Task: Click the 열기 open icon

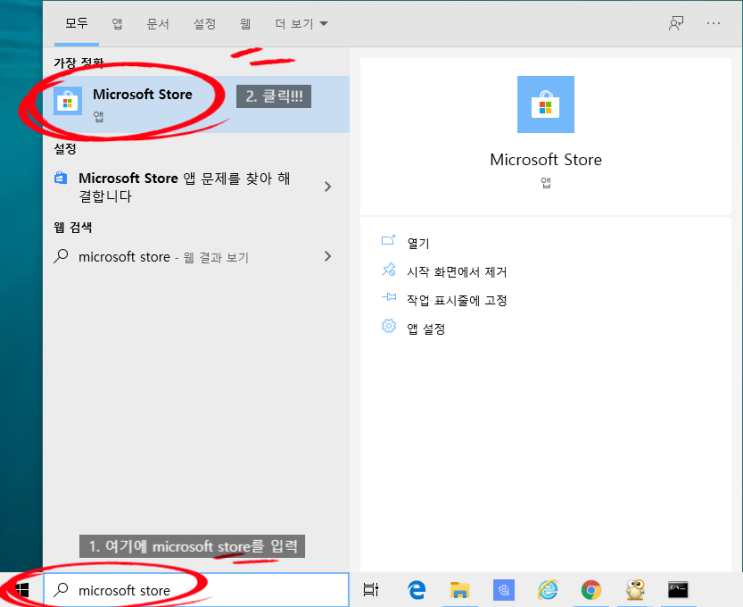Action: (x=388, y=241)
